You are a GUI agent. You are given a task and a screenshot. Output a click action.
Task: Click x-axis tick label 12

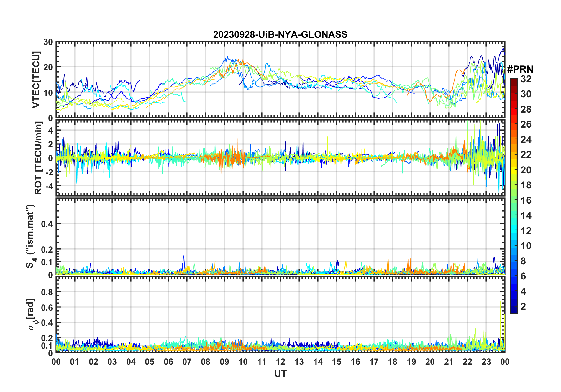click(x=280, y=362)
